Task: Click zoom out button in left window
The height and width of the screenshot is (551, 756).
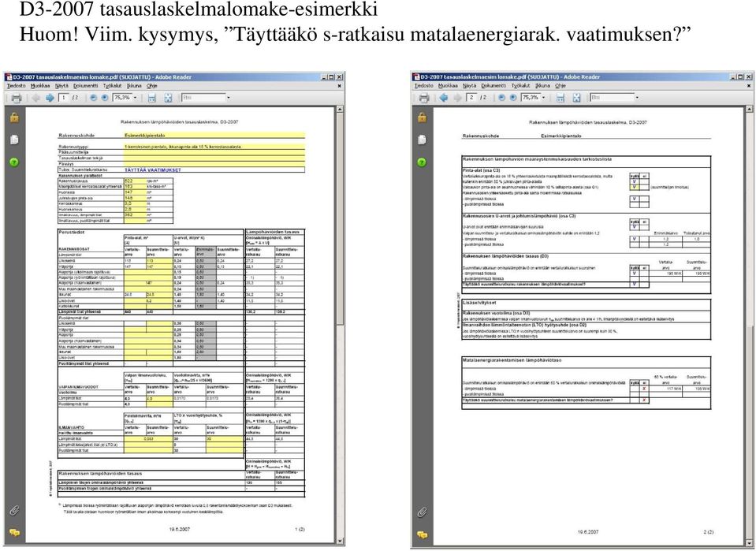Action: (x=93, y=98)
